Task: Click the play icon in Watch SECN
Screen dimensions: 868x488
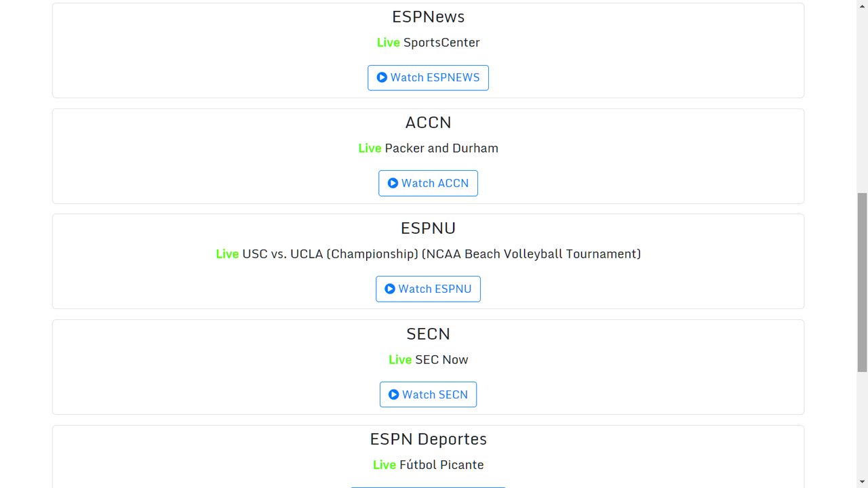Action: [394, 394]
